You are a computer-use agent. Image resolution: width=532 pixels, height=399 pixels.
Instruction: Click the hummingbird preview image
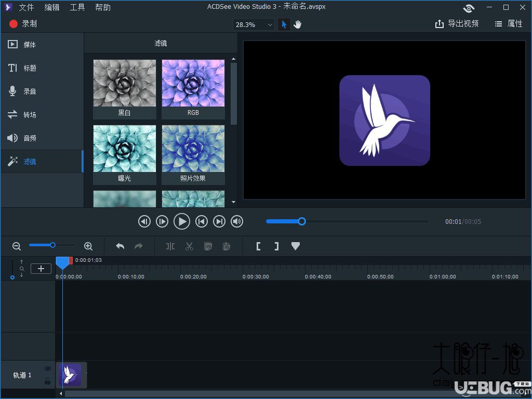(385, 121)
